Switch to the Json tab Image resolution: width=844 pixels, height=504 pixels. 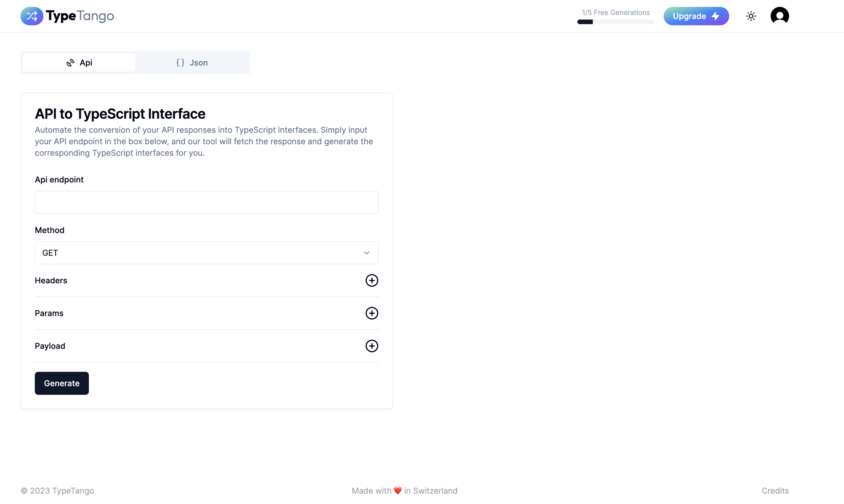pos(192,63)
